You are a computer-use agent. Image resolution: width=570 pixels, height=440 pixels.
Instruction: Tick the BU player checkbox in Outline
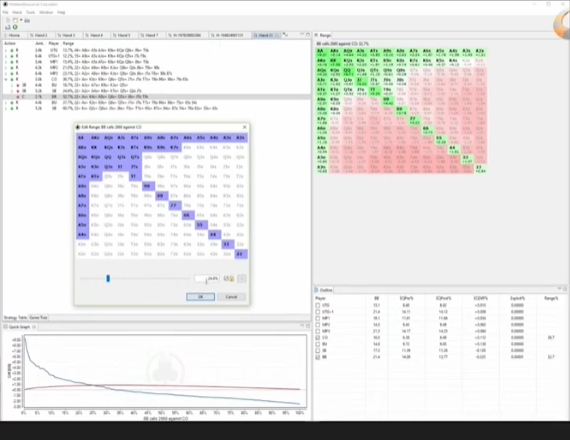click(318, 344)
